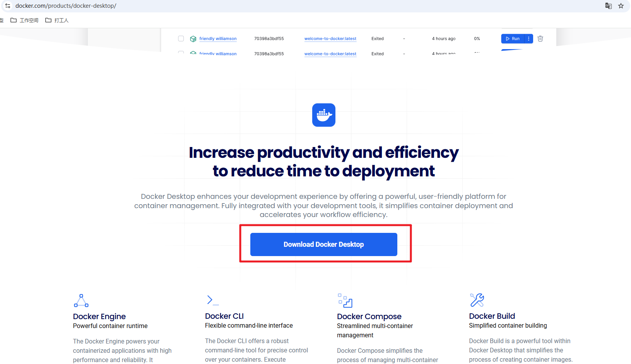This screenshot has width=631, height=364.
Task: Expand the 打工人 bookmarks folder
Action: [x=57, y=20]
